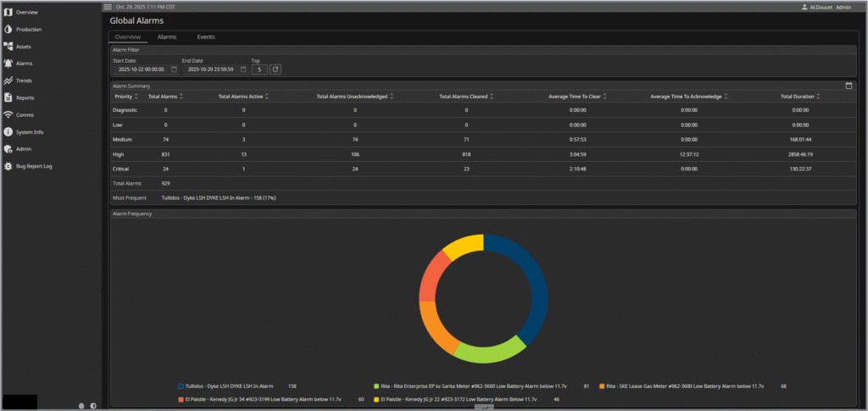Open the Overview map icon in sidebar

(8, 12)
